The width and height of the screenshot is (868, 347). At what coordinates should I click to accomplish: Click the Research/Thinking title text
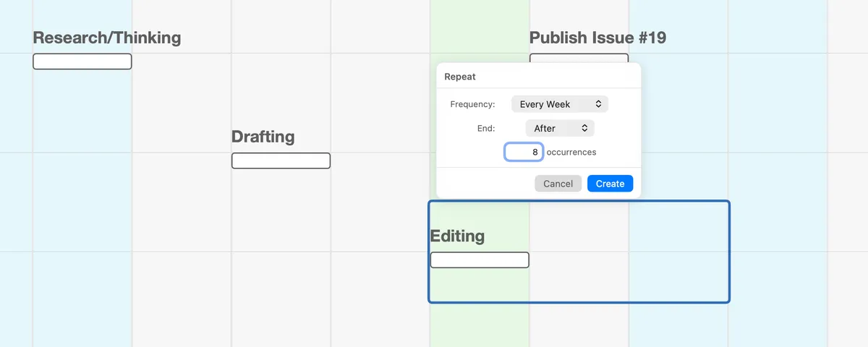(107, 38)
